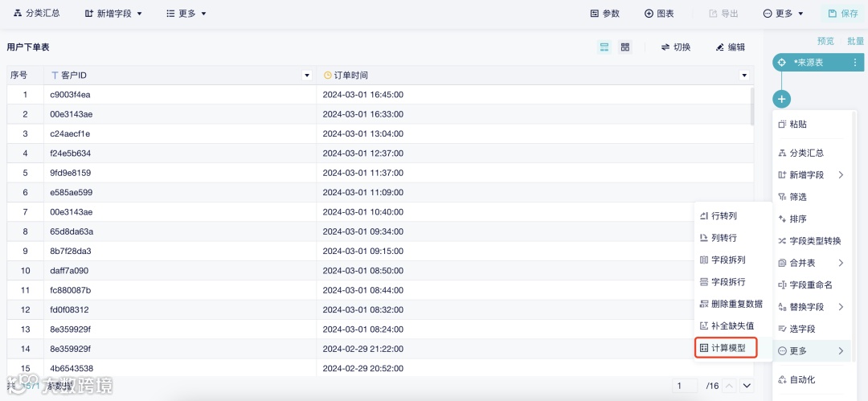868x401 pixels.
Task: Choose 字段类型转换 from the menu
Action: click(810, 241)
